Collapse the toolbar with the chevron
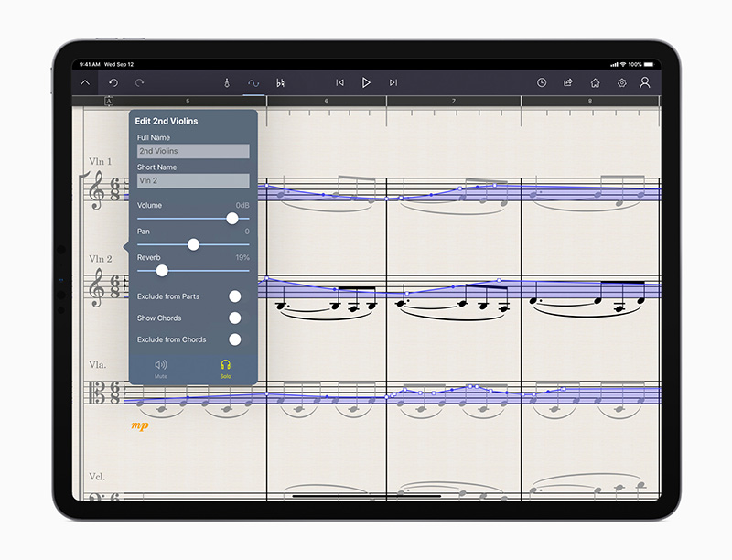 (x=85, y=81)
